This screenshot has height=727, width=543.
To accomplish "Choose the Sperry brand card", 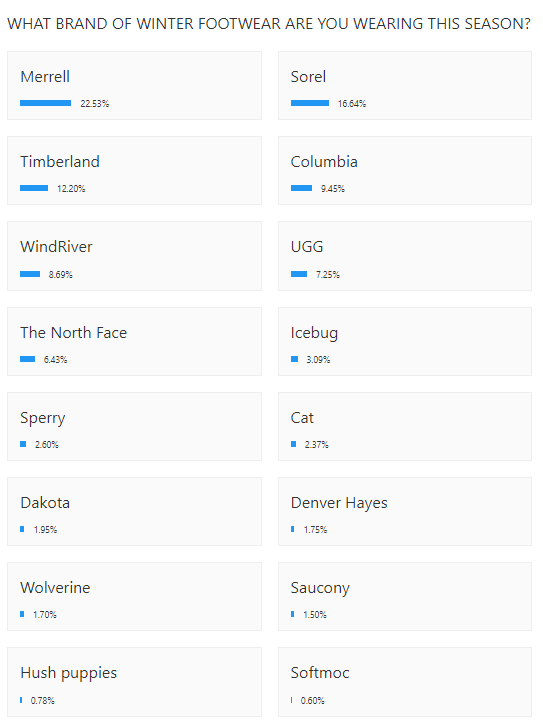I will (x=134, y=427).
